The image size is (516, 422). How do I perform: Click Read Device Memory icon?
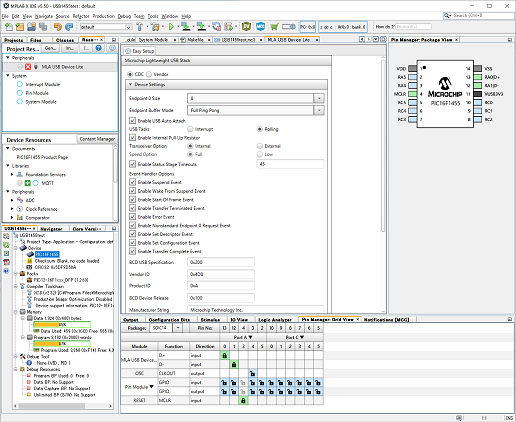click(201, 27)
